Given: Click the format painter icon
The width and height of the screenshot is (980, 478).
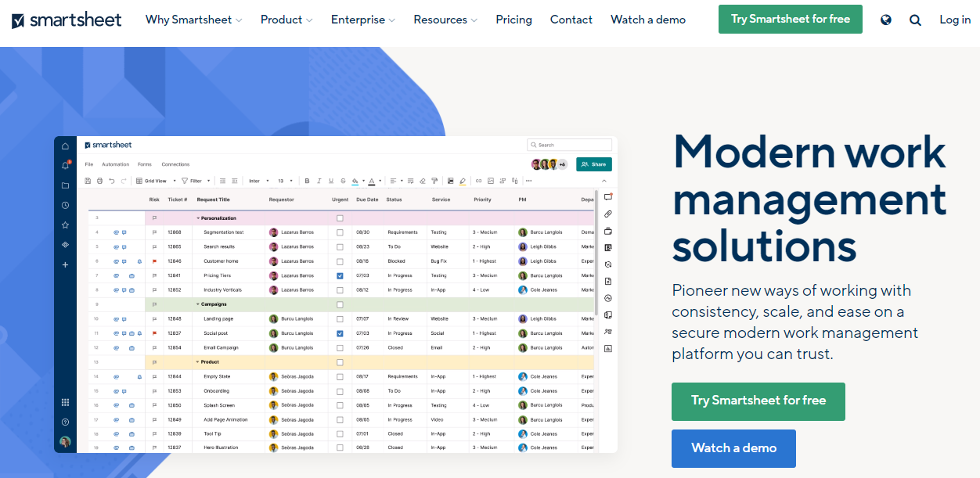Looking at the screenshot, I should coord(435,181).
